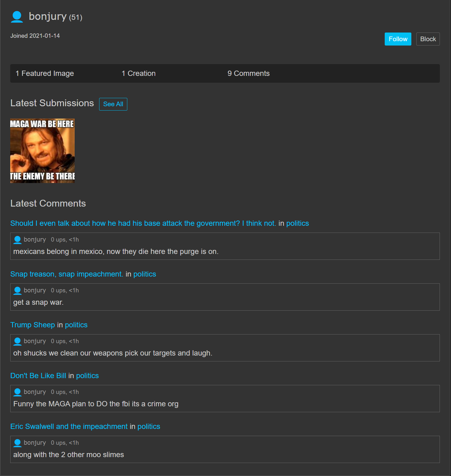Open the 'Snap treason, snap impeachment.' post
The width and height of the screenshot is (451, 476).
[67, 274]
